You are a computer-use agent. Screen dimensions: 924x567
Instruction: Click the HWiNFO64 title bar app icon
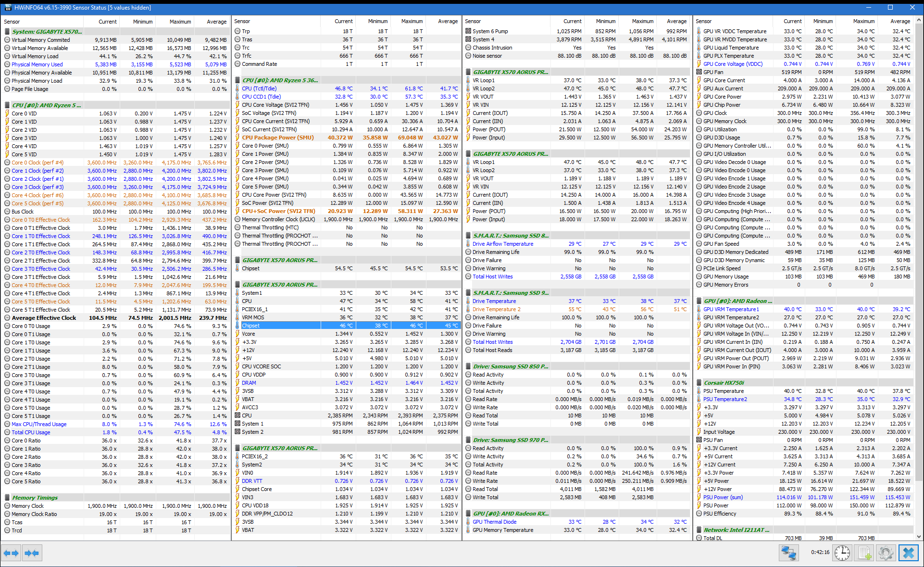click(8, 8)
